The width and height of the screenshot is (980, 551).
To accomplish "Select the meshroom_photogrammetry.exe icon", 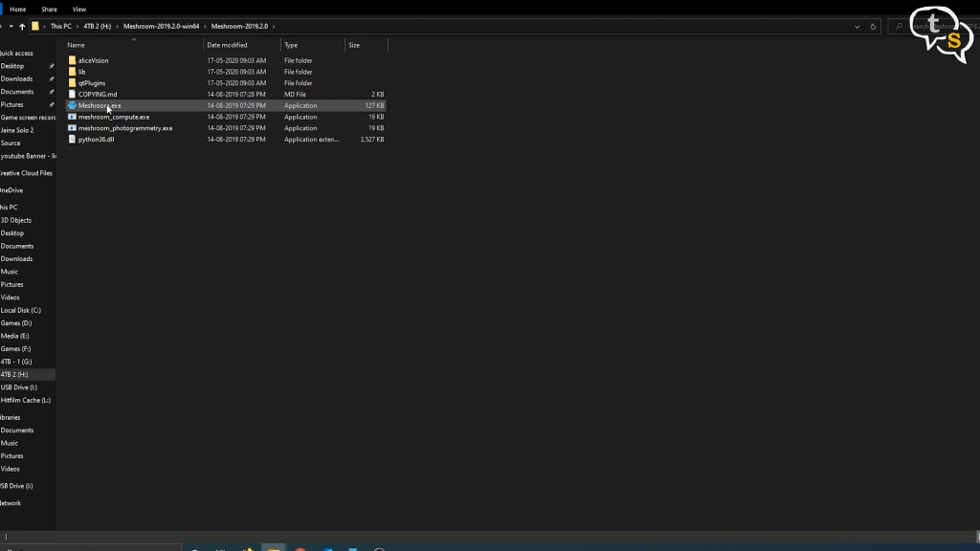I will coord(72,128).
